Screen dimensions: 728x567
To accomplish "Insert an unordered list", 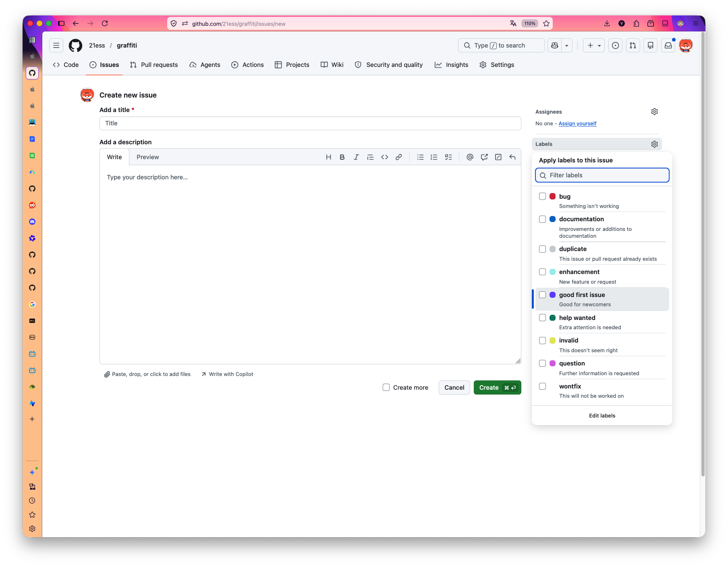I will click(x=420, y=157).
